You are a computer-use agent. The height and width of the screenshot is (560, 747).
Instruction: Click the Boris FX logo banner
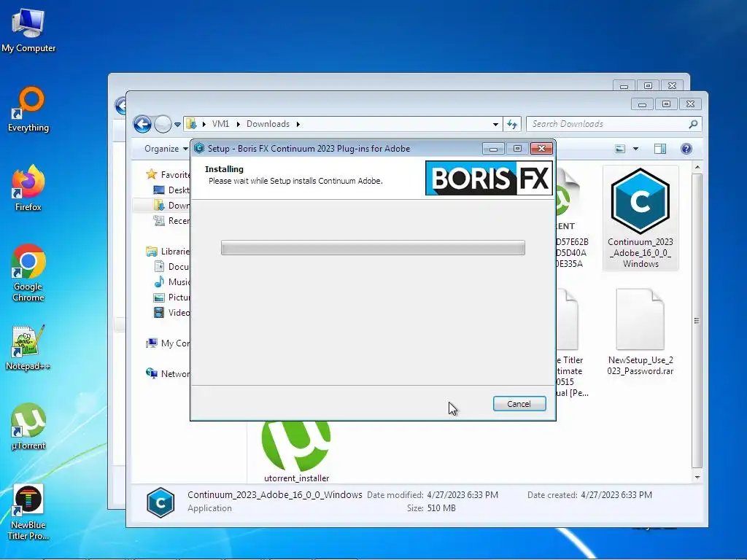point(489,178)
